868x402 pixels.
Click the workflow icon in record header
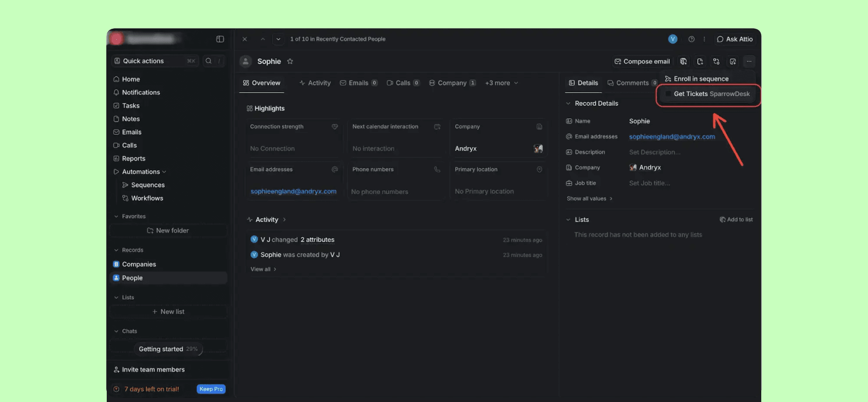[x=716, y=61]
